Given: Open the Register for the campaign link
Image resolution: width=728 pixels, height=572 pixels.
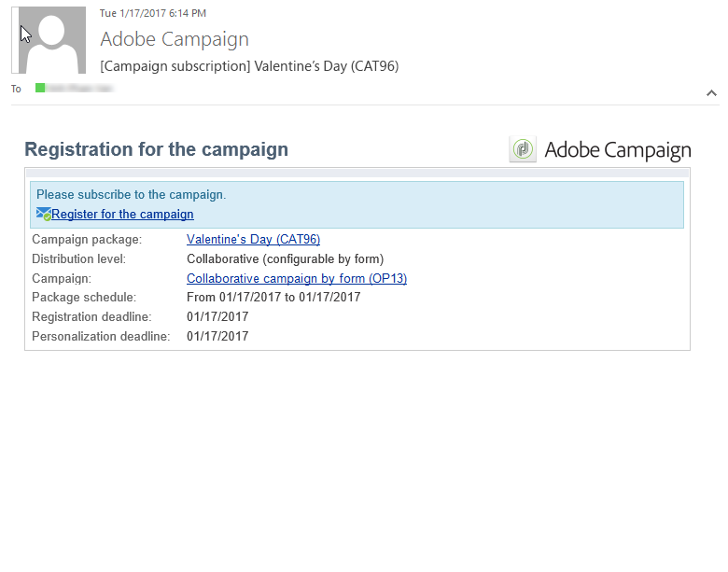Looking at the screenshot, I should 122,215.
